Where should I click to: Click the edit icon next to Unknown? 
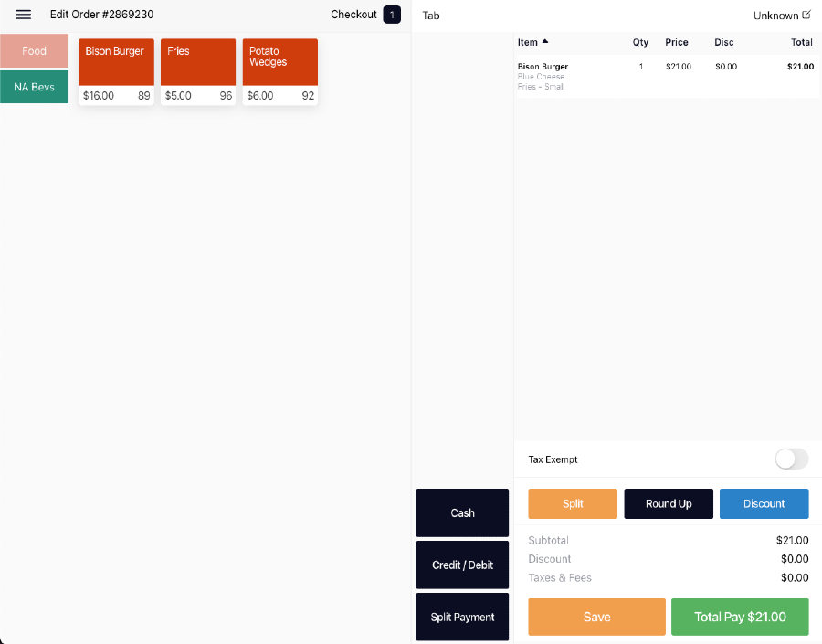(806, 15)
